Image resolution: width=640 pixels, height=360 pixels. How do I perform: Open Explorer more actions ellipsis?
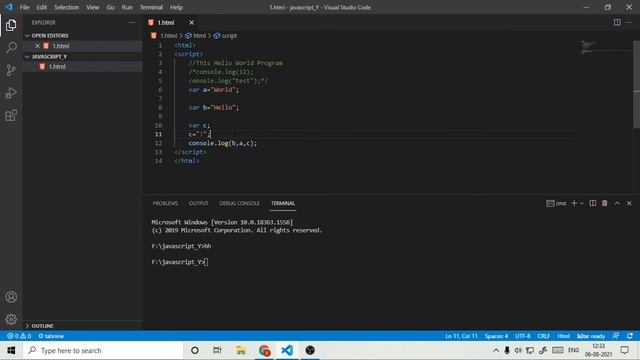point(131,22)
